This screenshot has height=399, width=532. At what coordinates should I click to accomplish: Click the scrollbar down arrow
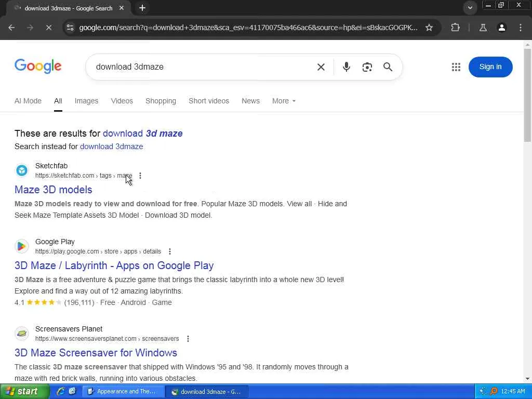[x=527, y=379]
